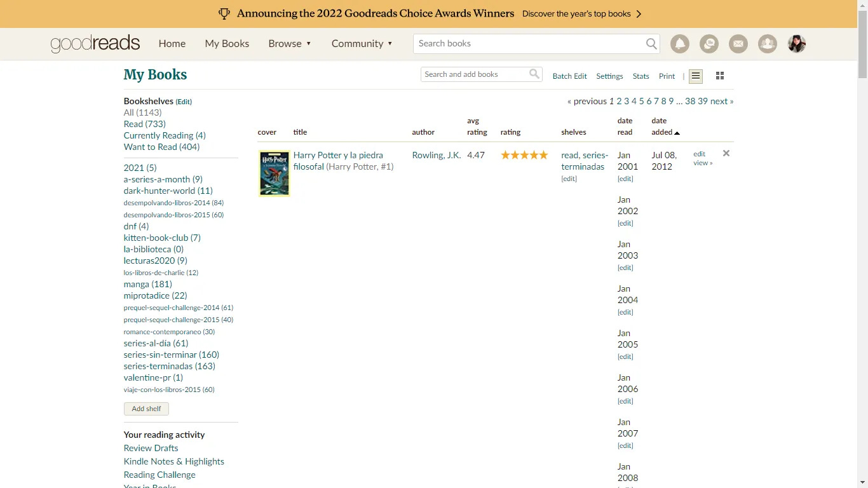
Task: Sort by date added column arrow
Action: 677,133
